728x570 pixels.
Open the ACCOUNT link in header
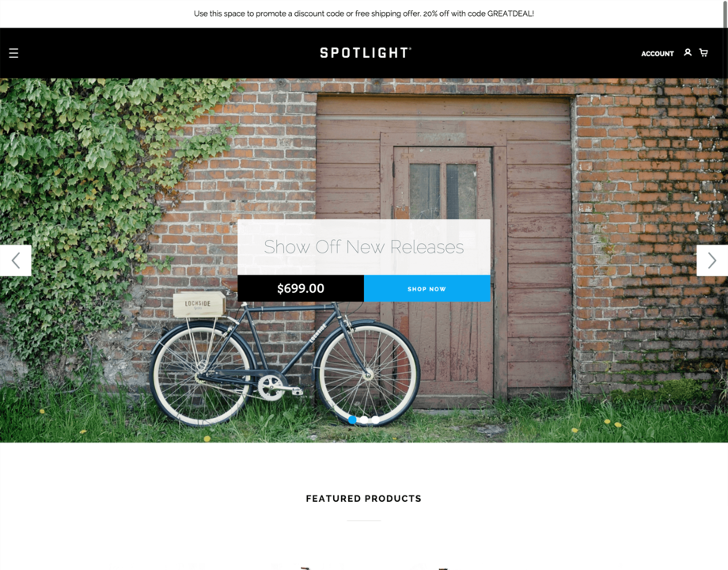pos(658,54)
